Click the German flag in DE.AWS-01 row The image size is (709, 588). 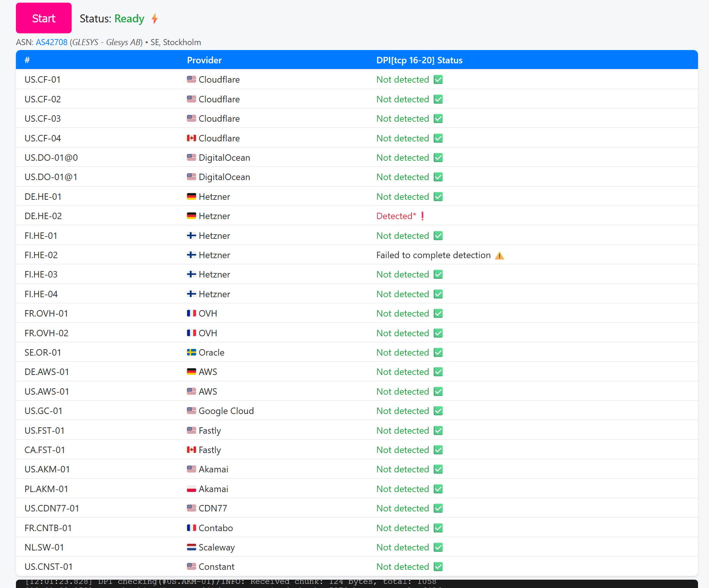[191, 372]
